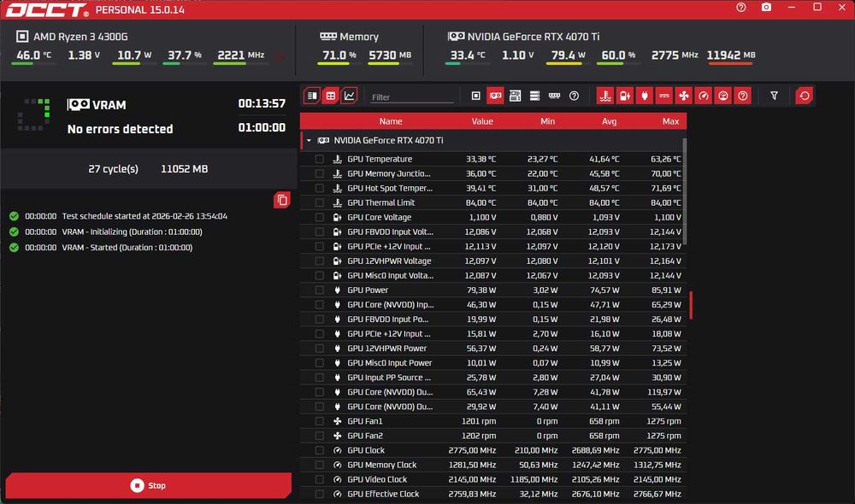
Task: Toggle the GPU sensor filter icon
Action: [x=495, y=96]
